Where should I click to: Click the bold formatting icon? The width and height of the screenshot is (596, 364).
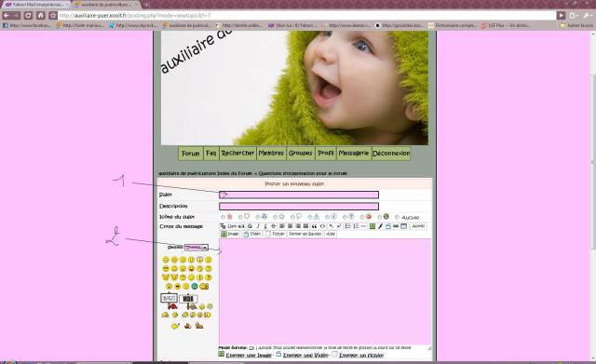[x=251, y=226]
